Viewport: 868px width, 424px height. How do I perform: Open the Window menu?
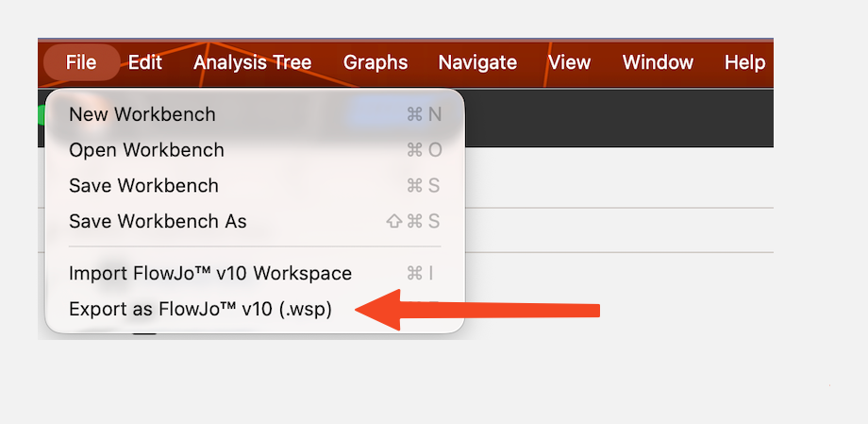(x=658, y=62)
